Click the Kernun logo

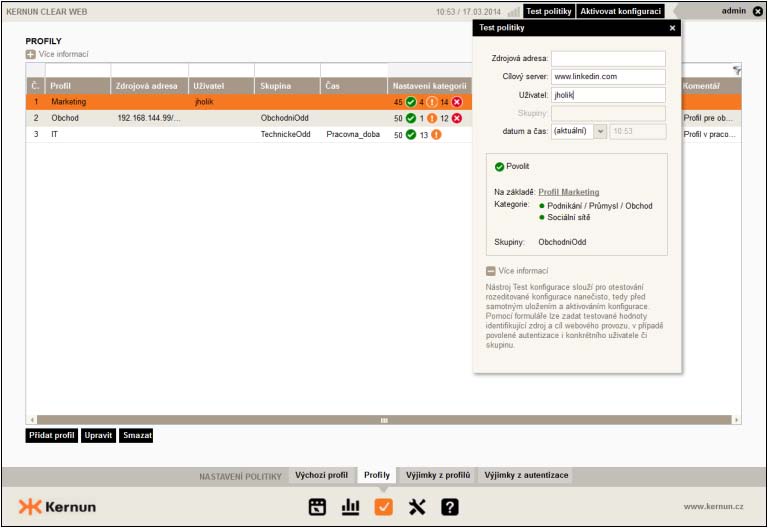point(57,507)
